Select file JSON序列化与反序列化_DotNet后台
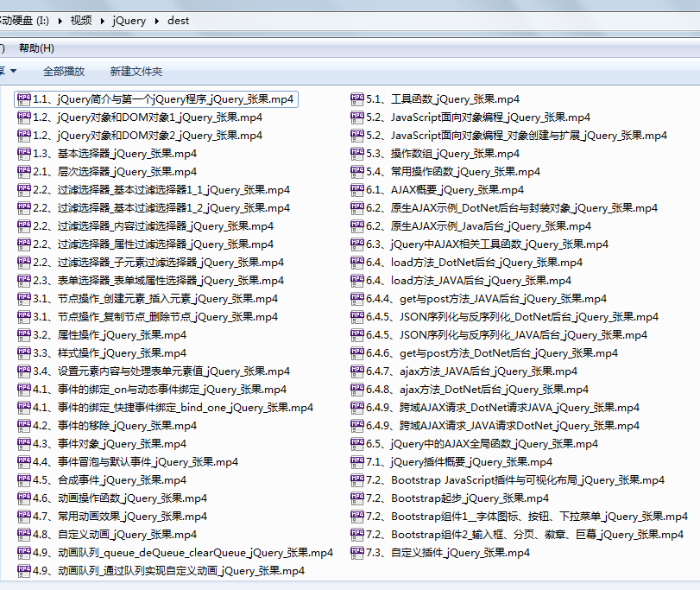Viewport: 700px width, 590px height. (x=505, y=317)
